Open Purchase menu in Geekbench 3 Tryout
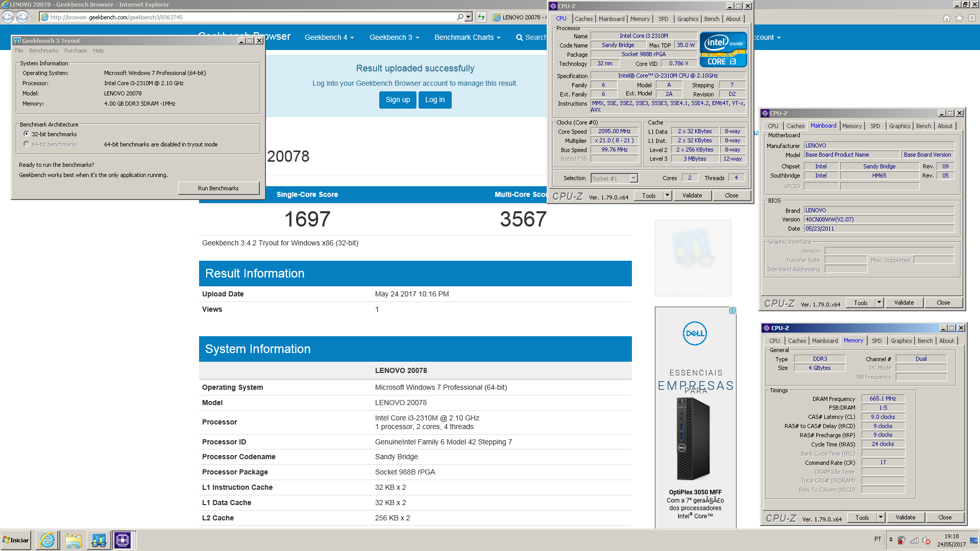Screen dimensions: 980x551 (76, 51)
